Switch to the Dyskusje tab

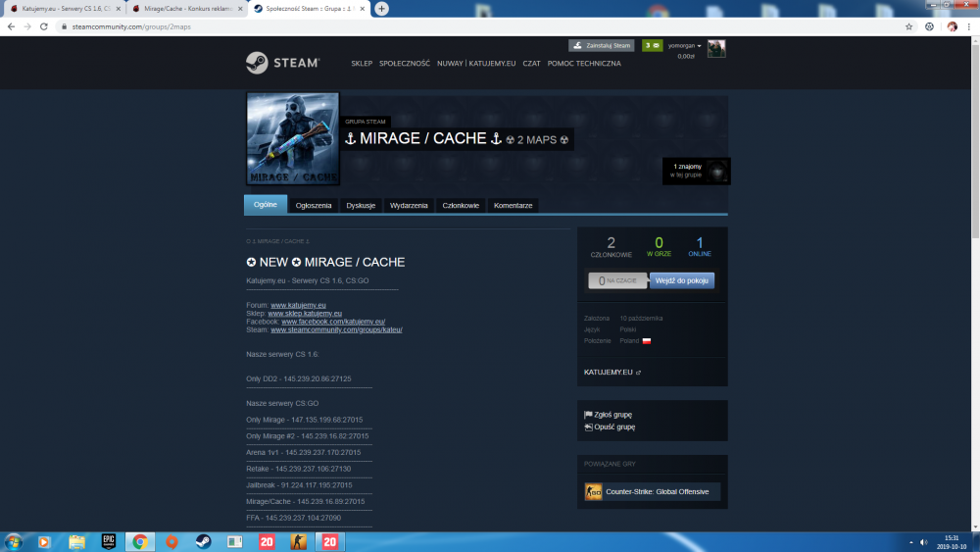pos(361,205)
